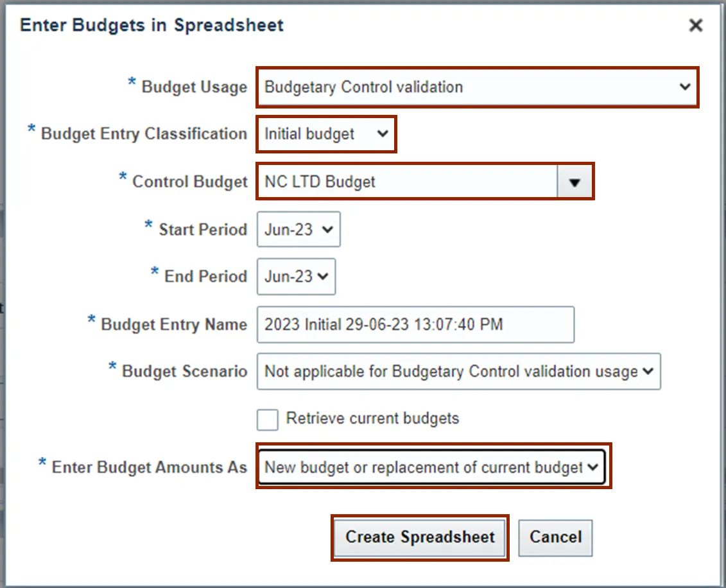Screen dimensions: 726x588
Task: Close the Enter Budgets in Spreadsheet dialog
Action: (695, 26)
